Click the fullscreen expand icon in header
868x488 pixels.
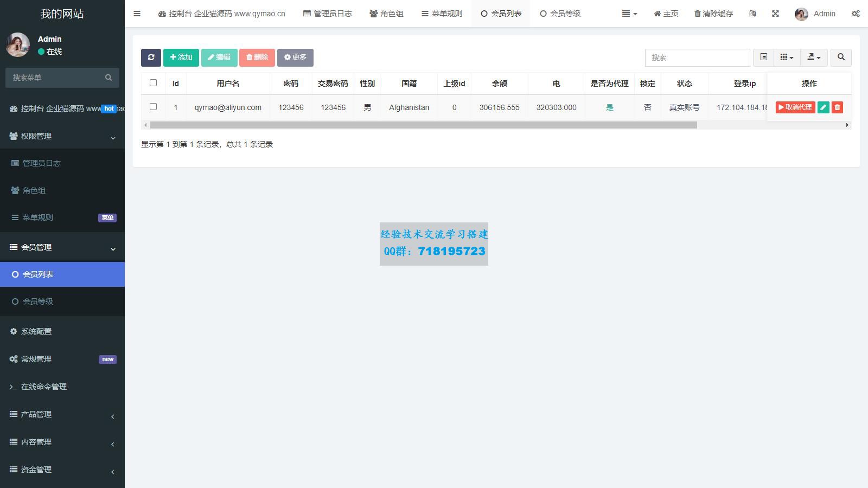click(x=775, y=14)
